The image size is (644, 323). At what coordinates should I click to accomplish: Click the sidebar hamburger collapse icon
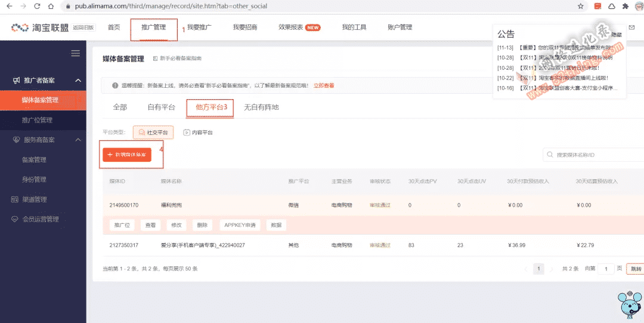click(x=76, y=53)
